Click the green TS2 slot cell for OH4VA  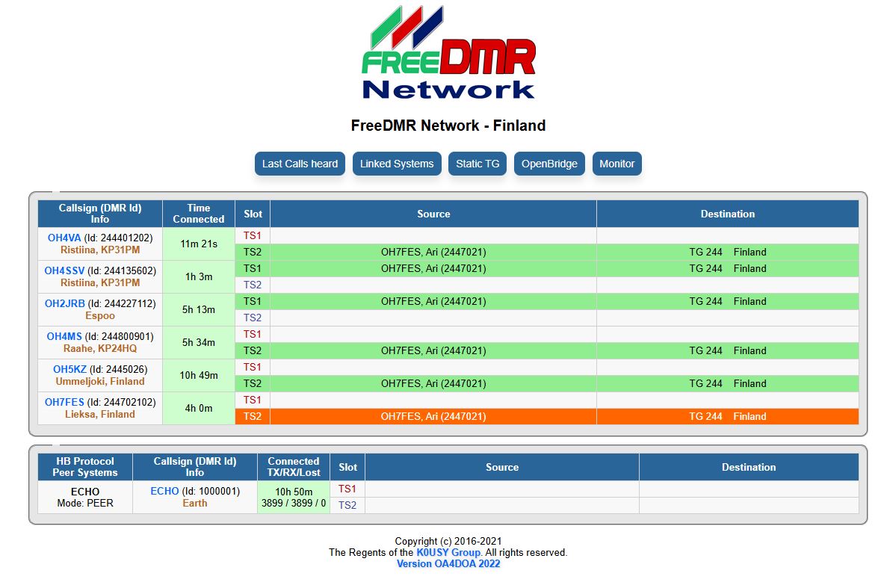click(253, 253)
